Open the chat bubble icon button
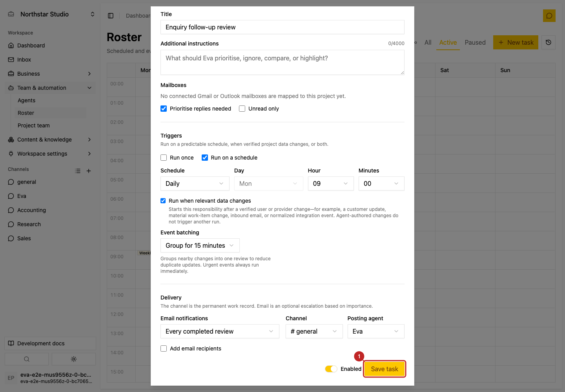This screenshot has width=565, height=392. (549, 16)
